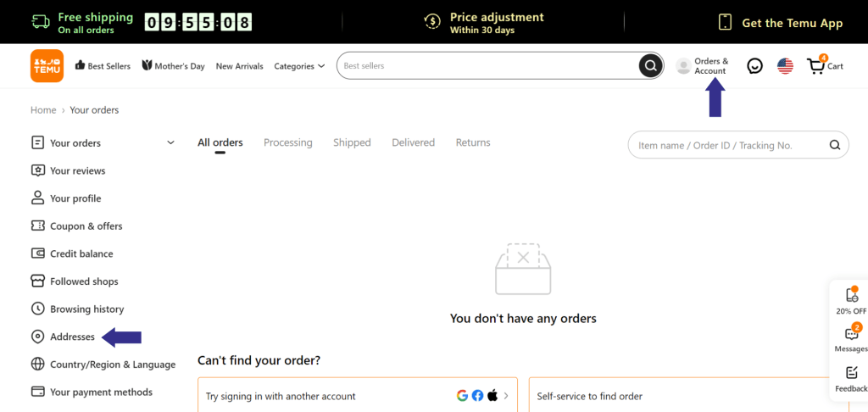The image size is (868, 412).
Task: Switch to the Processing tab
Action: click(288, 143)
